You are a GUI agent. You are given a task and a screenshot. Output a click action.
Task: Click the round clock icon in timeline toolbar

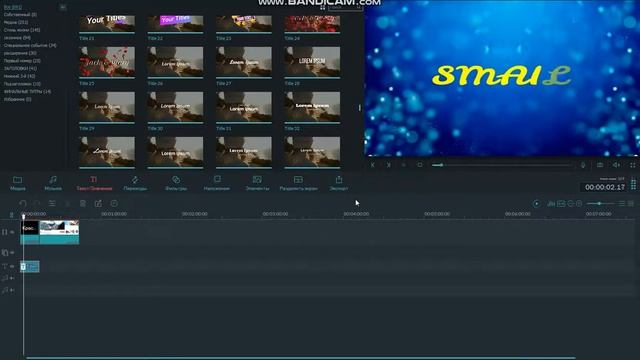[114, 203]
